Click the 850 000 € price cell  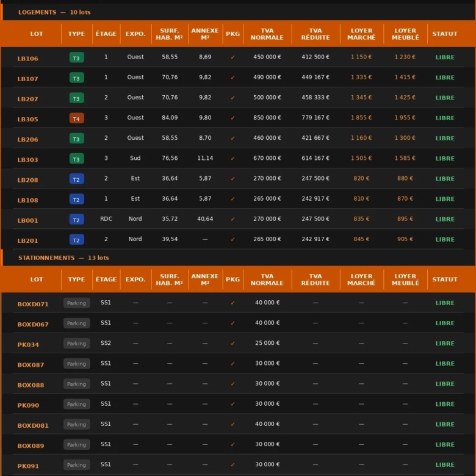(267, 118)
